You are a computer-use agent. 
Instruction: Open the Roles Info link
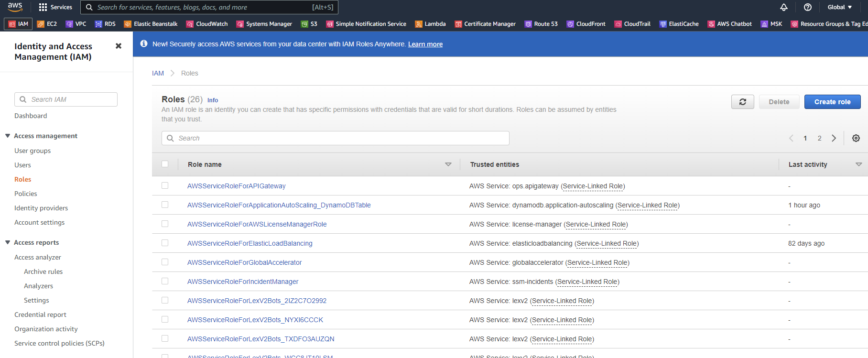pos(213,100)
